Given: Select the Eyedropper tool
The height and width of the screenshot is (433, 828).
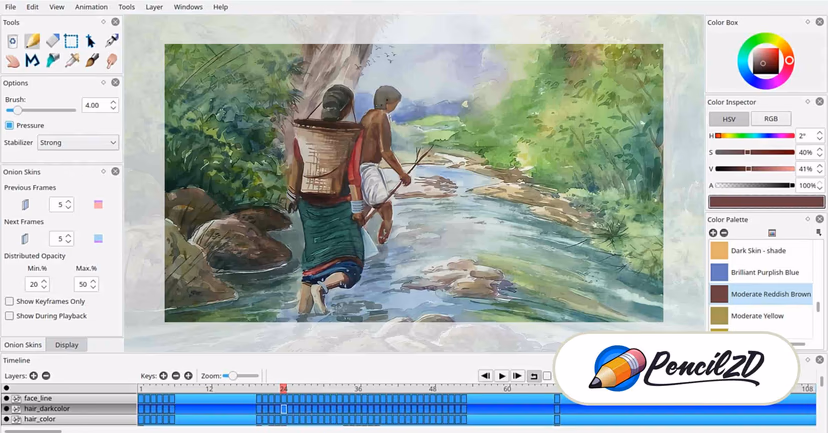Looking at the screenshot, I should point(71,61).
